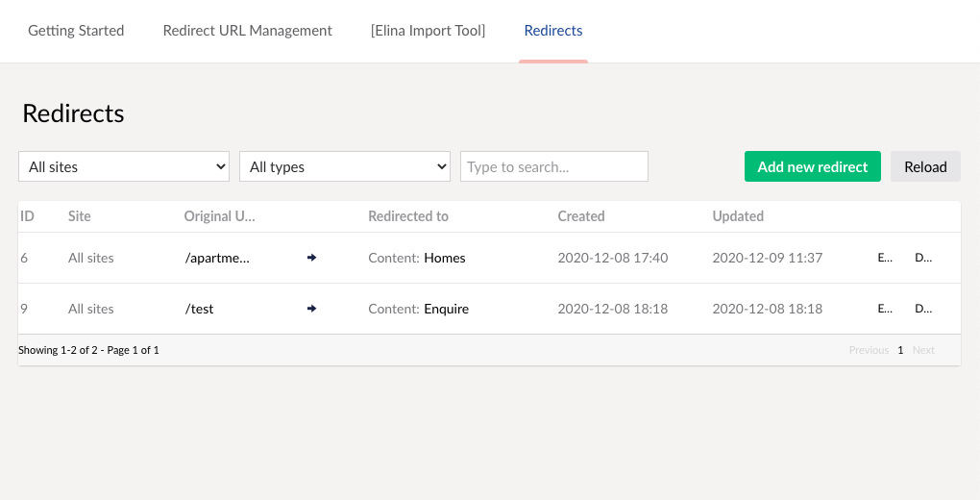This screenshot has width=980, height=500.
Task: Go to page 1 in pagination
Action: click(900, 350)
